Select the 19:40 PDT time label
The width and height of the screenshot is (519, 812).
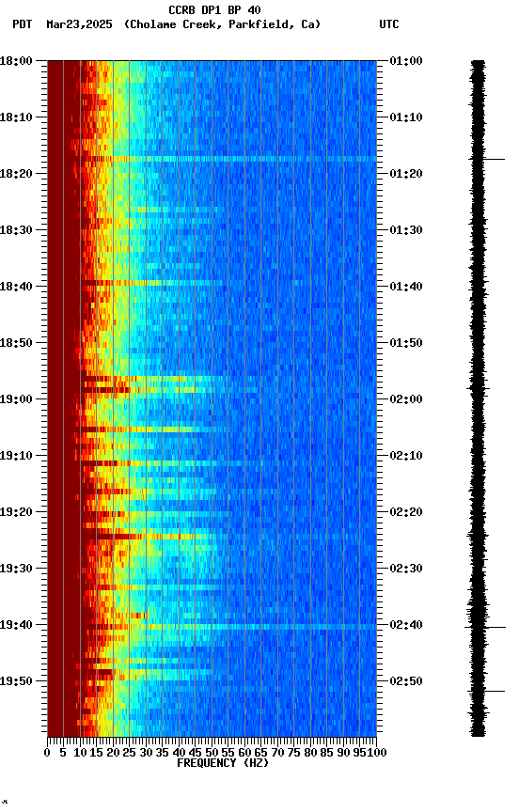click(x=16, y=625)
